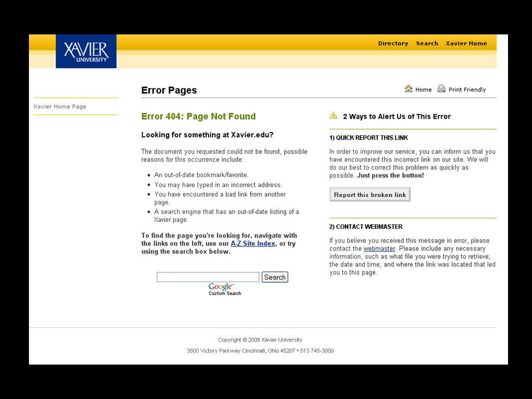The height and width of the screenshot is (399, 532).
Task: Click the 1) QUICK REPORT THIS LINK heading
Action: coord(368,138)
